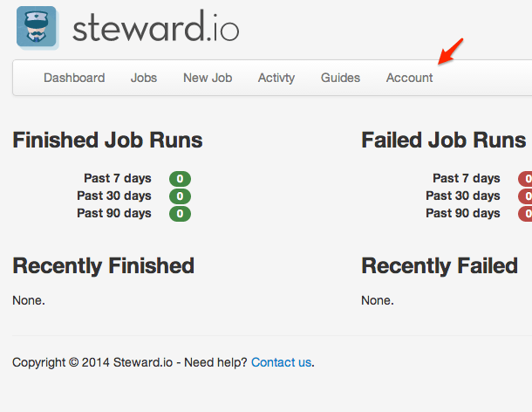532x412 pixels.
Task: Click the Finished Job Runs heading
Action: point(107,141)
